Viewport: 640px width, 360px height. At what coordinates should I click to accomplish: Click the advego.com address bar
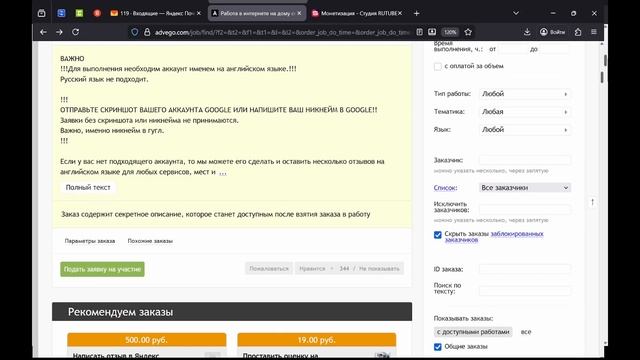[282, 32]
